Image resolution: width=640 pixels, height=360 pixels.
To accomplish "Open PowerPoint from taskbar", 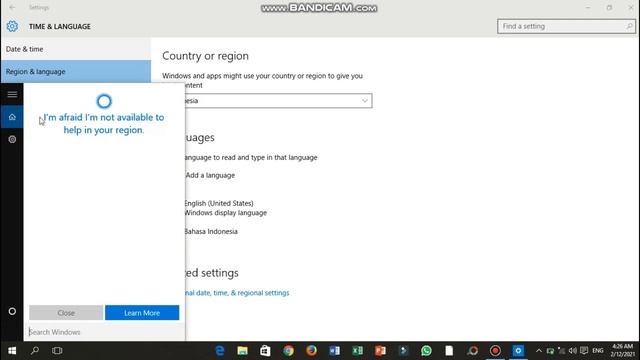I will [x=380, y=351].
